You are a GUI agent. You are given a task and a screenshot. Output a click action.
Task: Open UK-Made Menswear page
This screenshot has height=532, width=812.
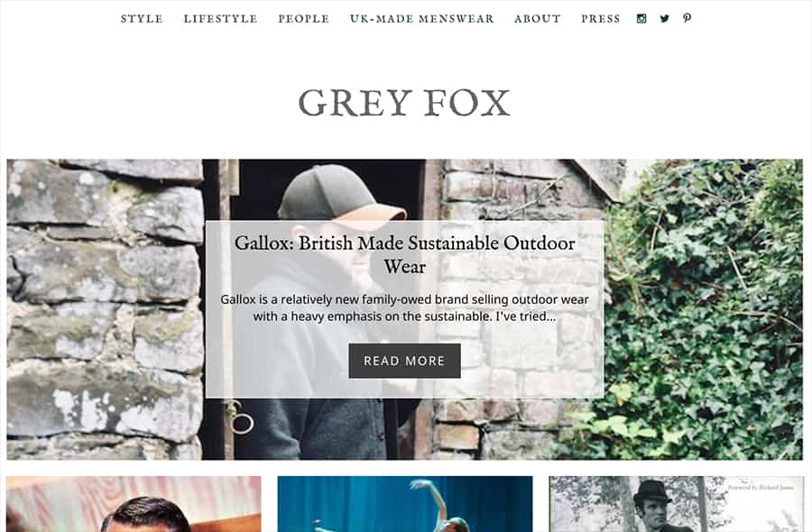point(422,19)
